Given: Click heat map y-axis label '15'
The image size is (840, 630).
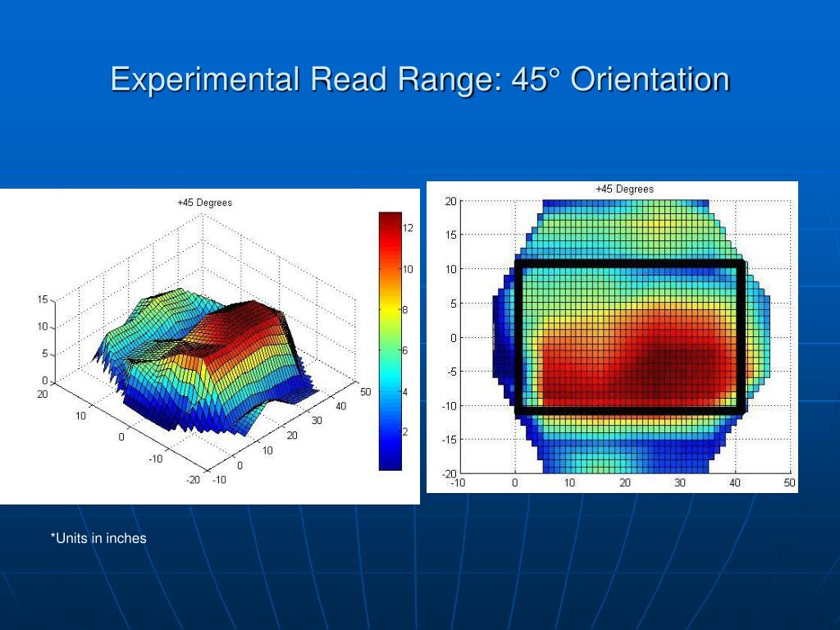Looking at the screenshot, I should coord(451,235).
